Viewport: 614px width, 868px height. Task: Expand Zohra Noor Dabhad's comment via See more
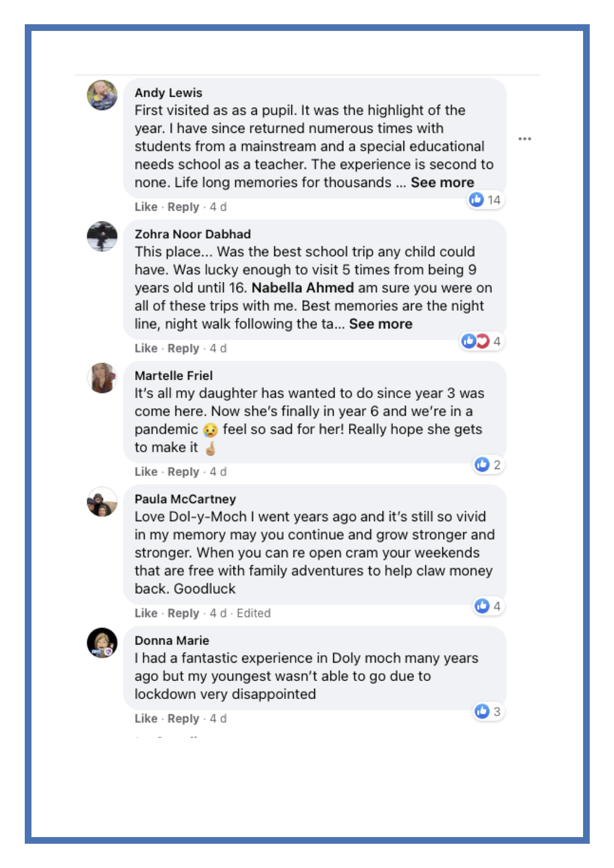pyautogui.click(x=380, y=324)
